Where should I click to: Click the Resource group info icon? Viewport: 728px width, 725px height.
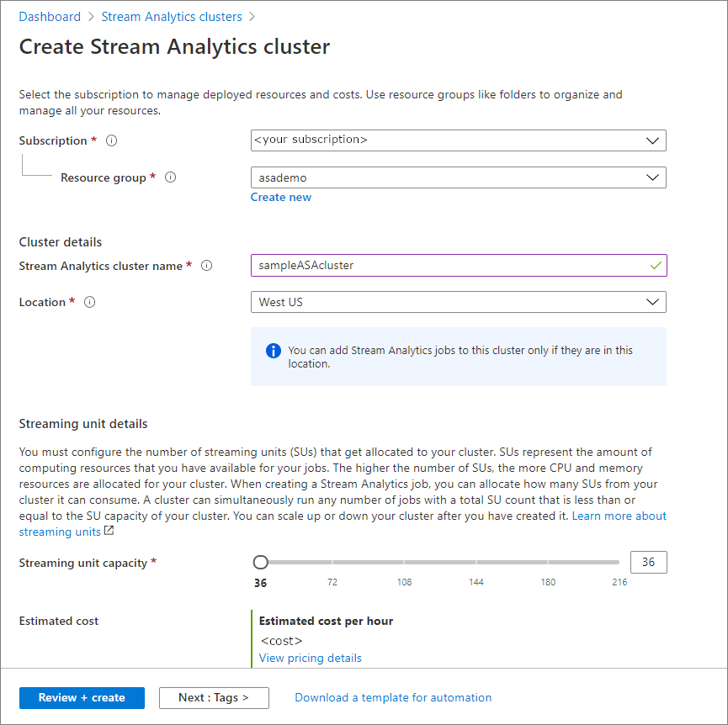click(x=170, y=177)
